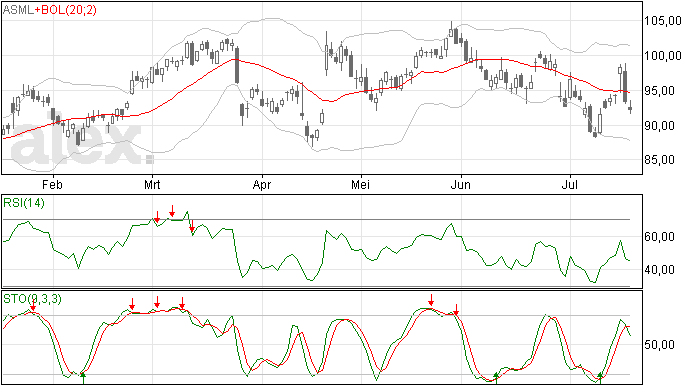Click the green buy arrow in February stochastic panel

pyautogui.click(x=83, y=378)
